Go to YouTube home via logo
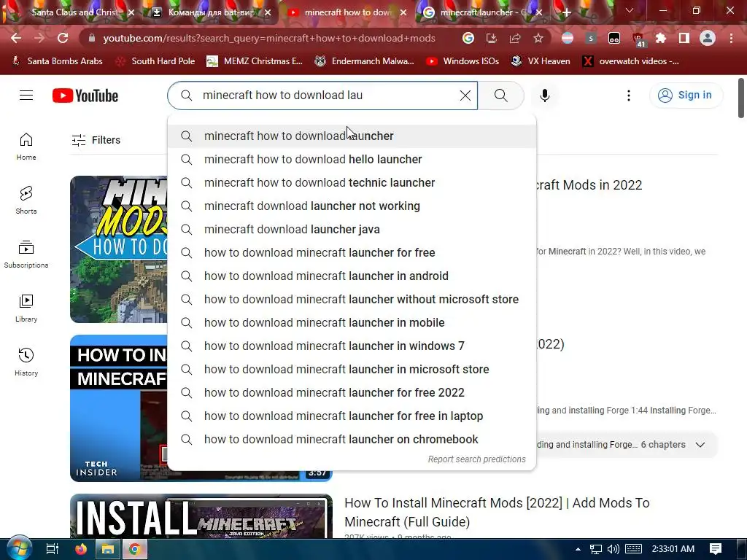This screenshot has height=560, width=747. (x=85, y=96)
